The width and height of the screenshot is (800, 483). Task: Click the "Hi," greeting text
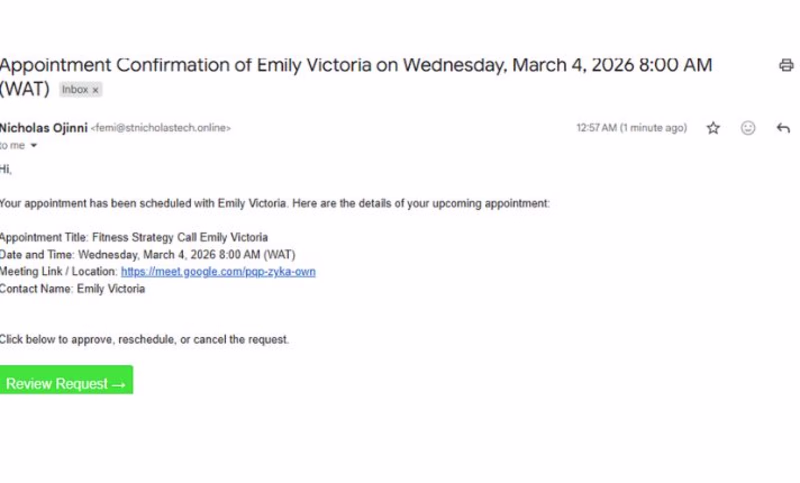pyautogui.click(x=6, y=169)
